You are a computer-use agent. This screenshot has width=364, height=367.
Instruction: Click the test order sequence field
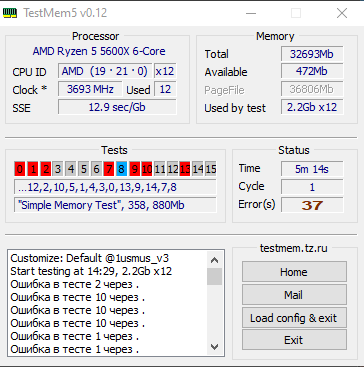coord(115,187)
